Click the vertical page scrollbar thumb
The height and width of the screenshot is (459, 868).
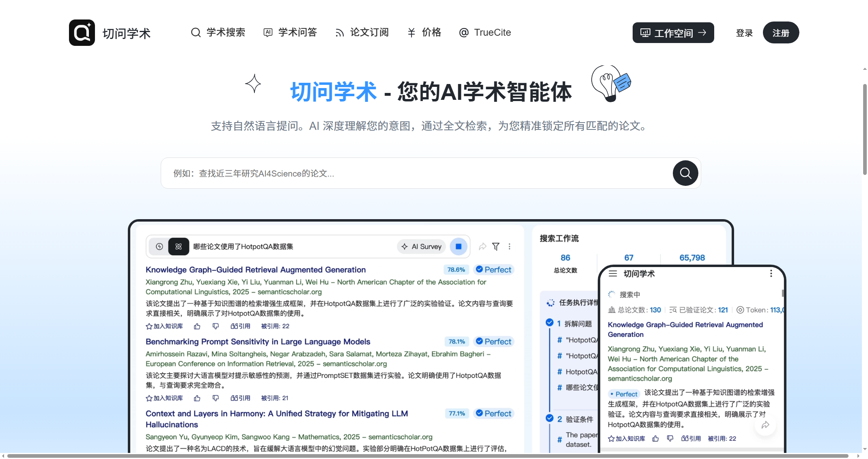click(x=865, y=129)
